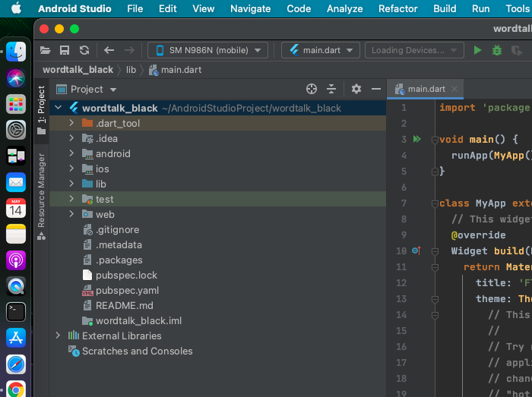
Task: Open the App Store from the dock
Action: (16, 338)
